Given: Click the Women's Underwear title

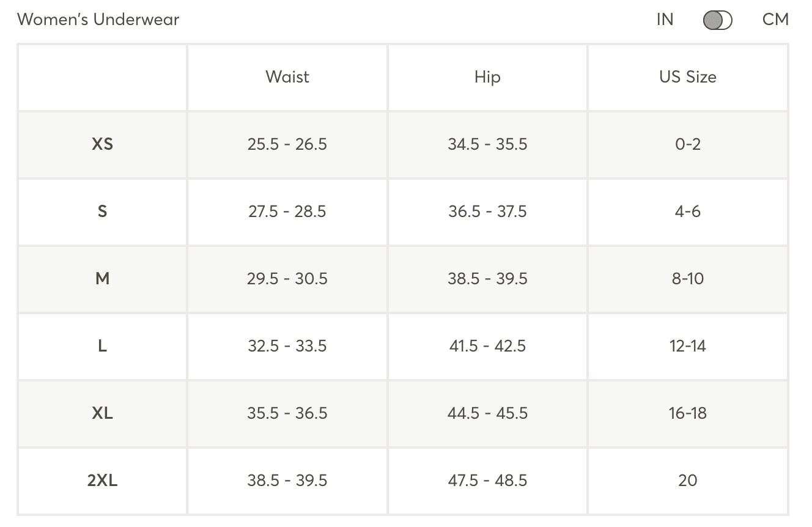Looking at the screenshot, I should click(x=98, y=20).
